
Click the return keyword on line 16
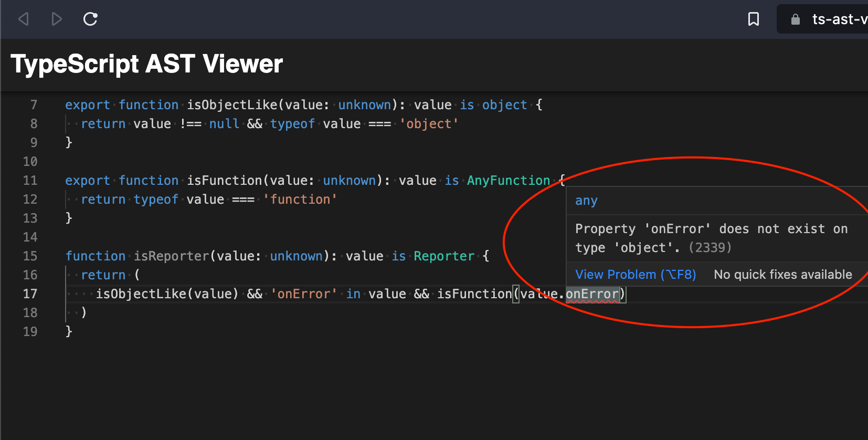[x=103, y=275]
